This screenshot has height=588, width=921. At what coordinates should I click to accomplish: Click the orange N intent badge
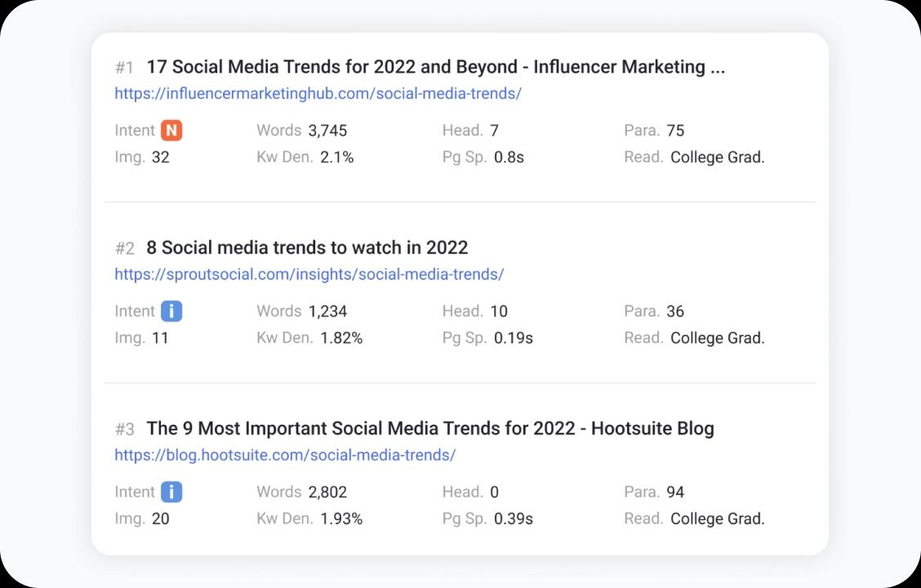(171, 131)
